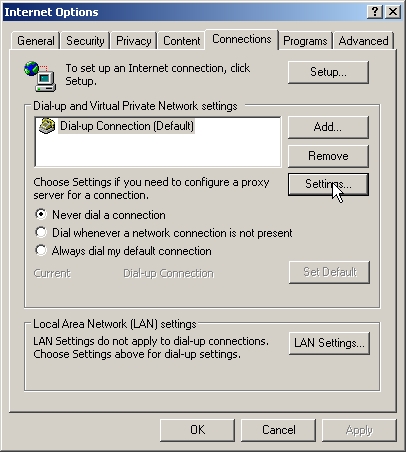Screen dimensions: 406x452
Task: Click the question mark help button
Action: [375, 12]
